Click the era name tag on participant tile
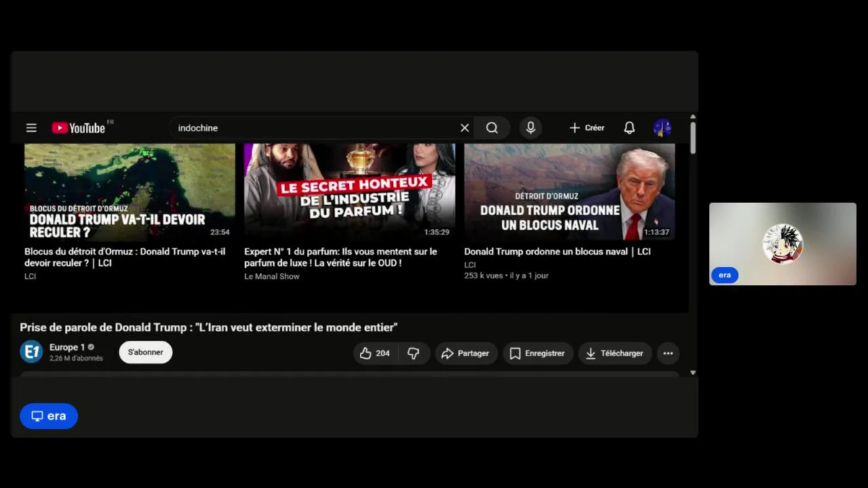 [725, 275]
